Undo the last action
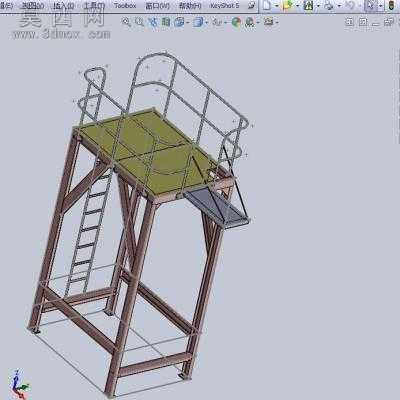This screenshot has height=400, width=400. pyautogui.click(x=350, y=5)
